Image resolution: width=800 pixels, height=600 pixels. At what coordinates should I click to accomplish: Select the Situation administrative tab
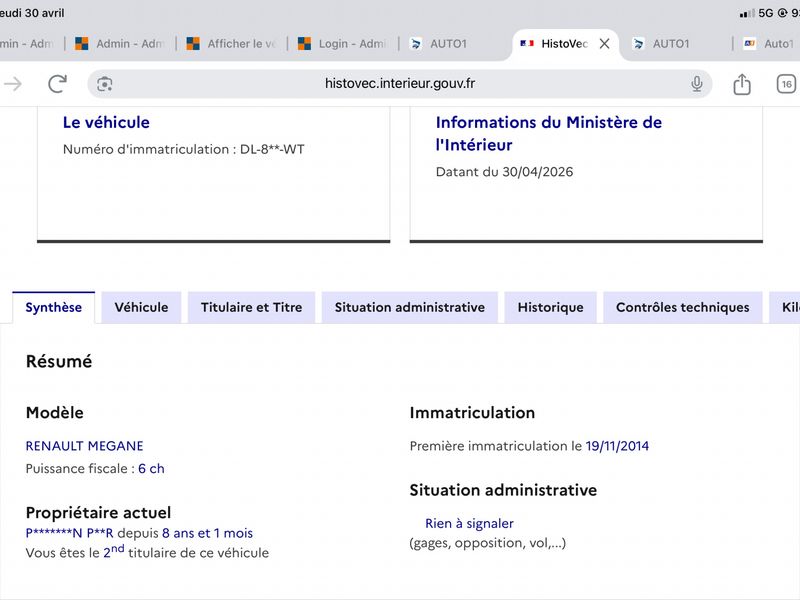click(410, 307)
